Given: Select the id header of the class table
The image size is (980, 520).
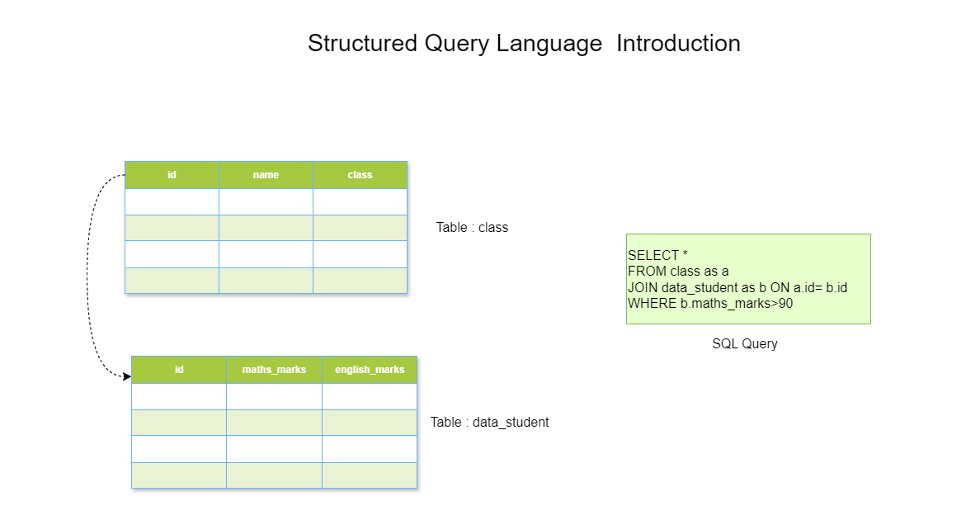Looking at the screenshot, I should coord(171,174).
